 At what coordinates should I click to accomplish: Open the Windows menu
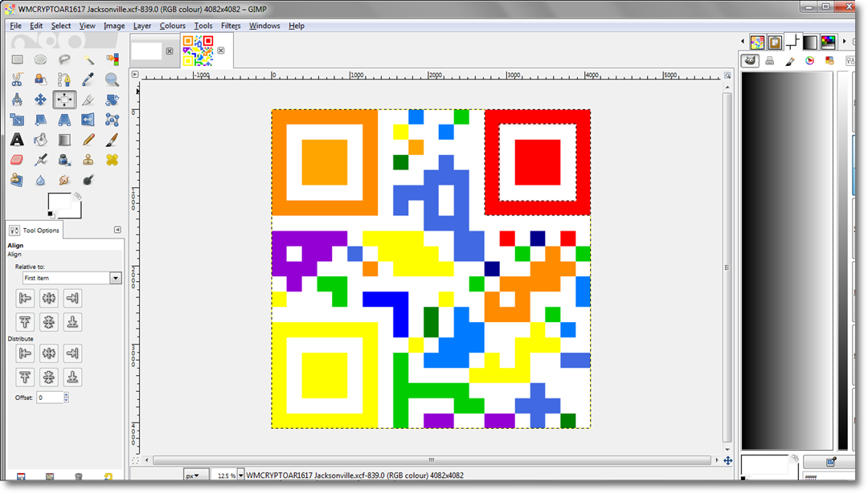(x=264, y=26)
